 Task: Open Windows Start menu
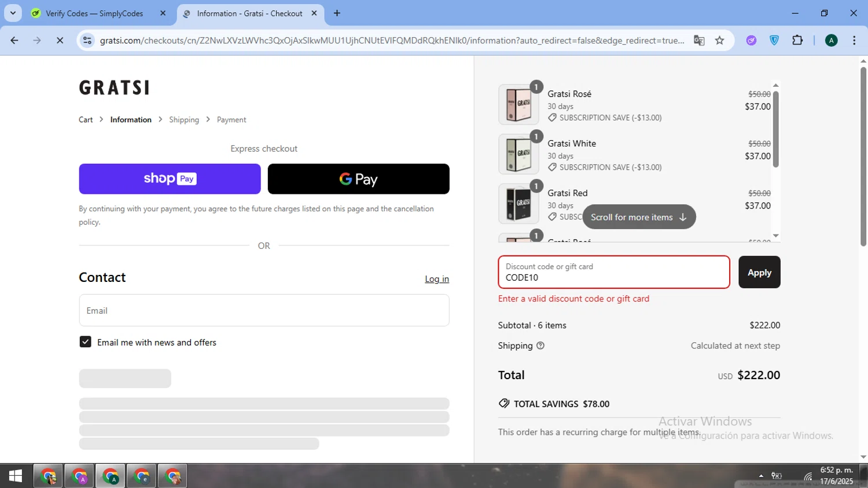click(x=16, y=476)
